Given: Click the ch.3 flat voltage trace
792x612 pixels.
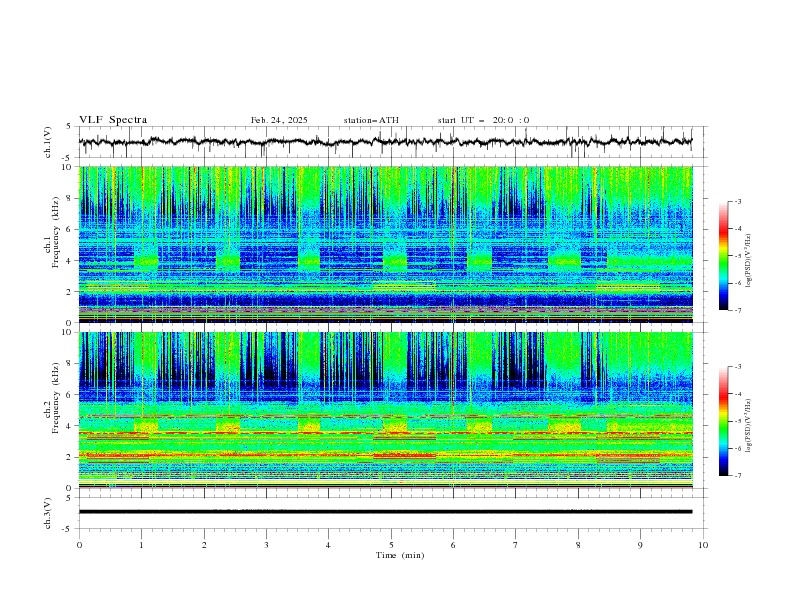Looking at the screenshot, I should pos(385,512).
